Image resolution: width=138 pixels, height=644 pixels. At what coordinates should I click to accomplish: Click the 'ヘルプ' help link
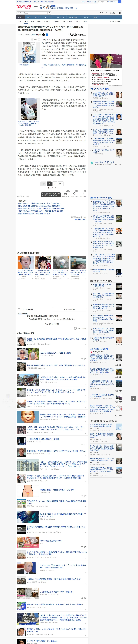(94, 2)
